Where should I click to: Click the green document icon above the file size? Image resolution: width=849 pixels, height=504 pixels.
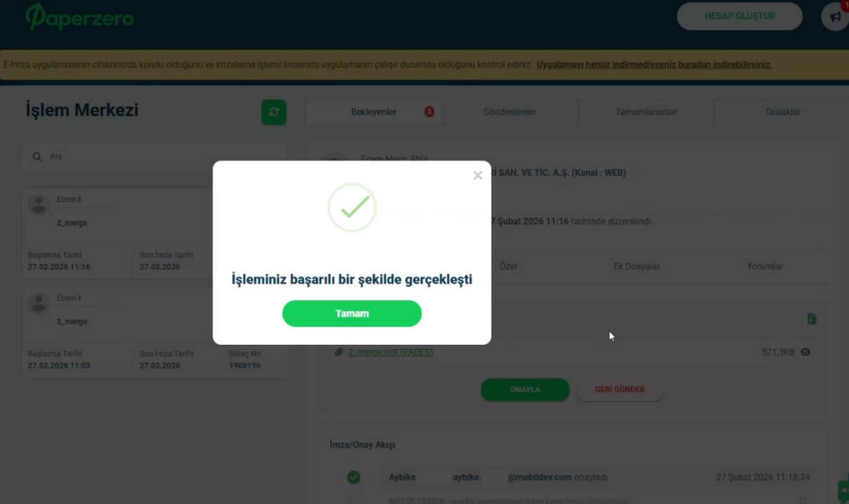click(x=811, y=319)
